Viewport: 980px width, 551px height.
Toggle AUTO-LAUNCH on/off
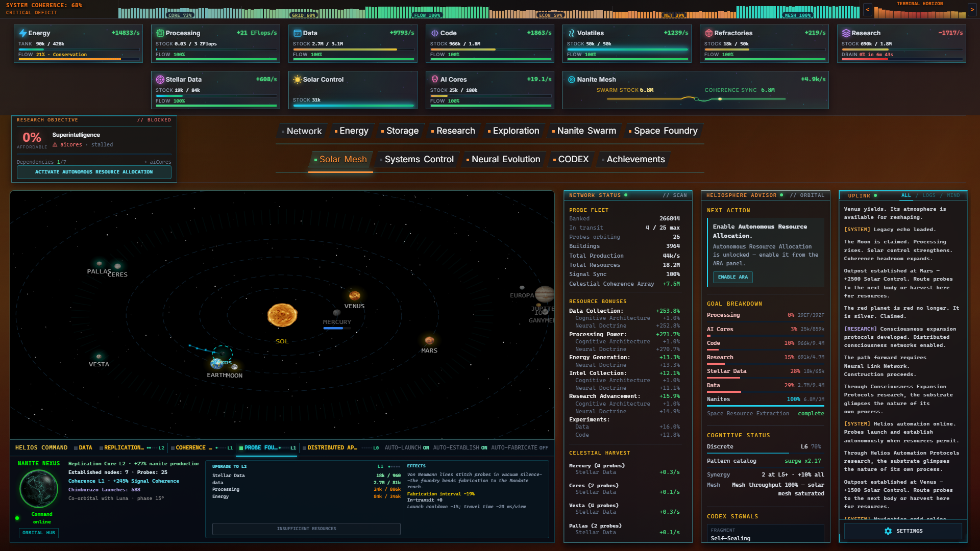[x=407, y=448]
